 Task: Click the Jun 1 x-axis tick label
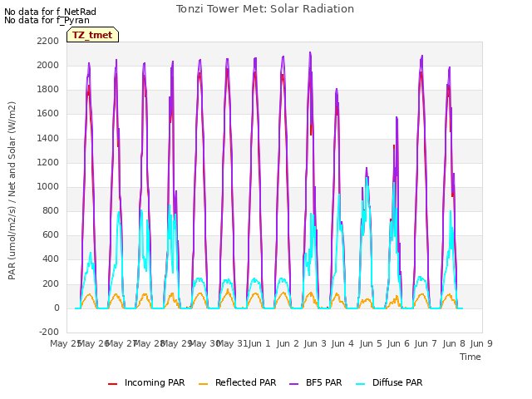tap(259, 343)
